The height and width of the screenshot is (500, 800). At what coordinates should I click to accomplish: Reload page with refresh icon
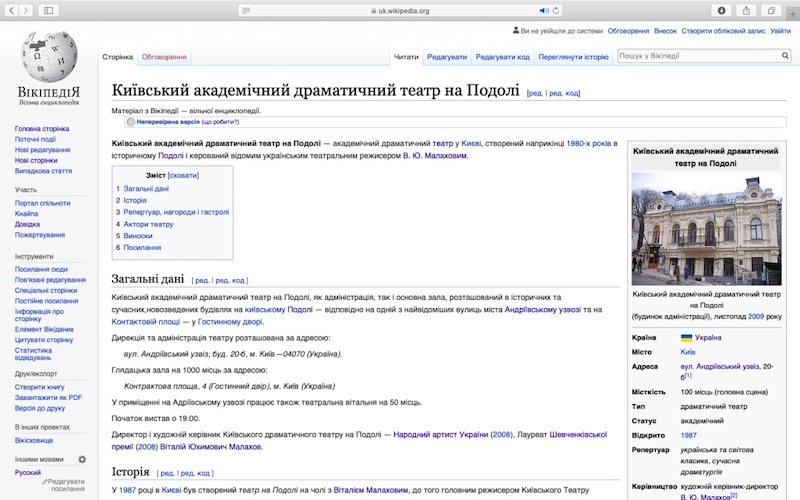click(556, 11)
